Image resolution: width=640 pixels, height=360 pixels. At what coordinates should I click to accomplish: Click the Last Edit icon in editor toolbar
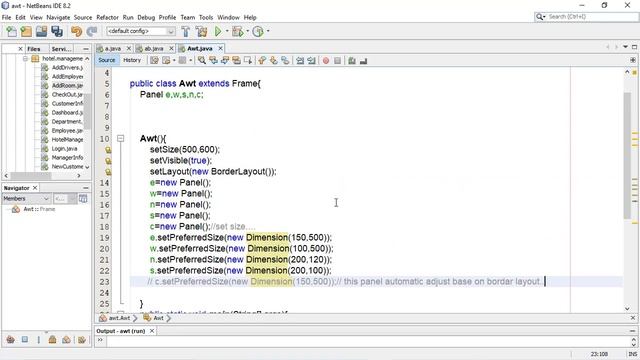click(154, 60)
